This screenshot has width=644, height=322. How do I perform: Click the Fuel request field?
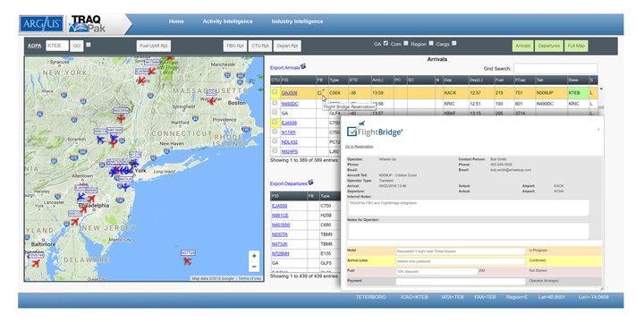click(x=436, y=272)
